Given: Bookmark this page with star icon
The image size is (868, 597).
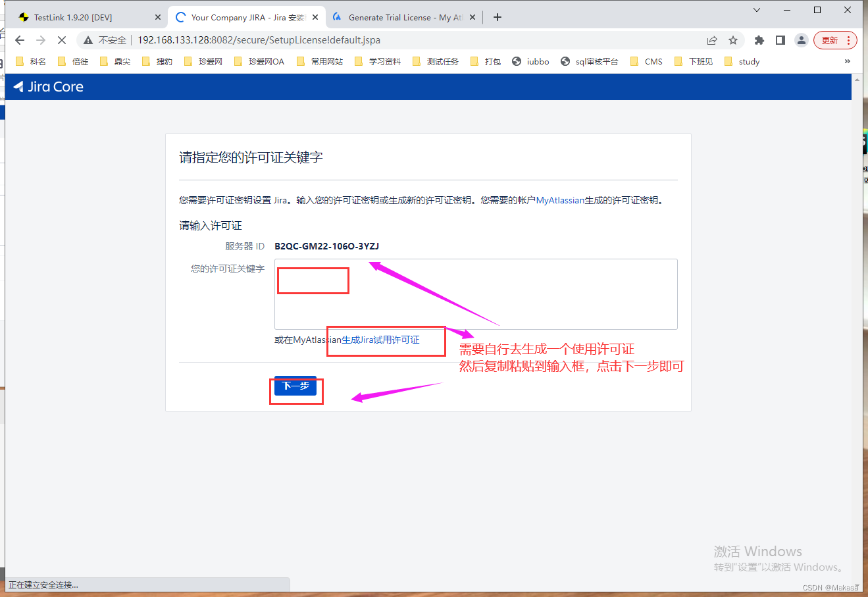Looking at the screenshot, I should (733, 40).
